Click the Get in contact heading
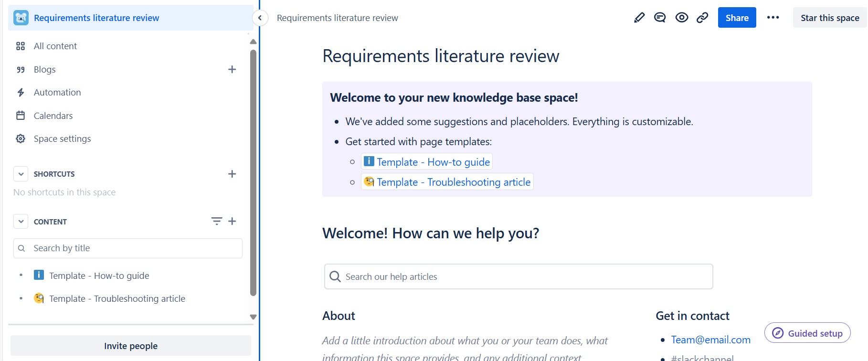The height and width of the screenshot is (361, 868). (x=692, y=316)
